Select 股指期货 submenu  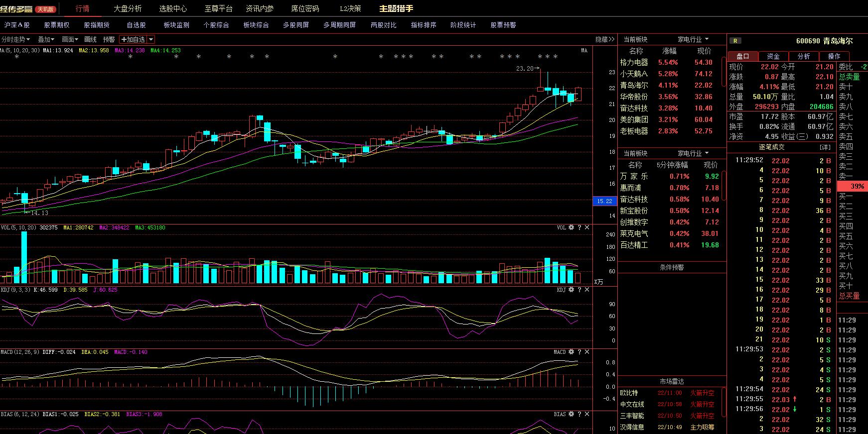(x=97, y=25)
